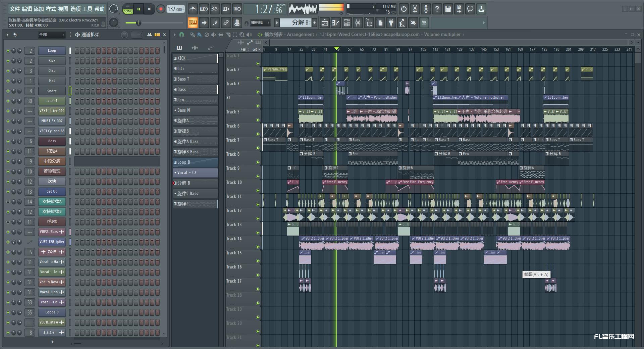Select the playlist playback speaker tool
The height and width of the screenshot is (349, 644).
[x=249, y=35]
